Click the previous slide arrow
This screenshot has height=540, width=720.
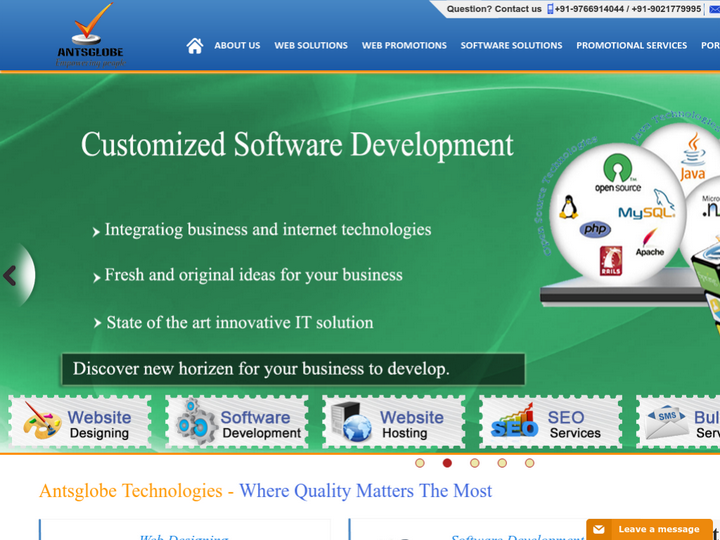[10, 276]
